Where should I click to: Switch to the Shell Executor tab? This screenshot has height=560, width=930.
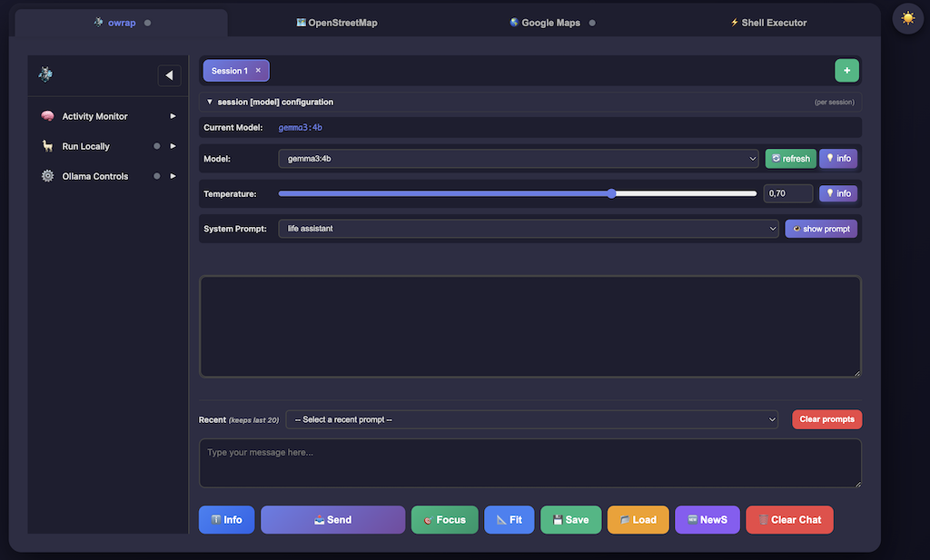(x=768, y=22)
